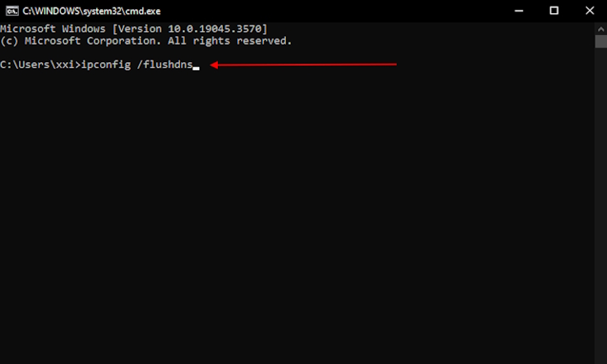Maximize the cmd.exe window
607x364 pixels.
[554, 11]
